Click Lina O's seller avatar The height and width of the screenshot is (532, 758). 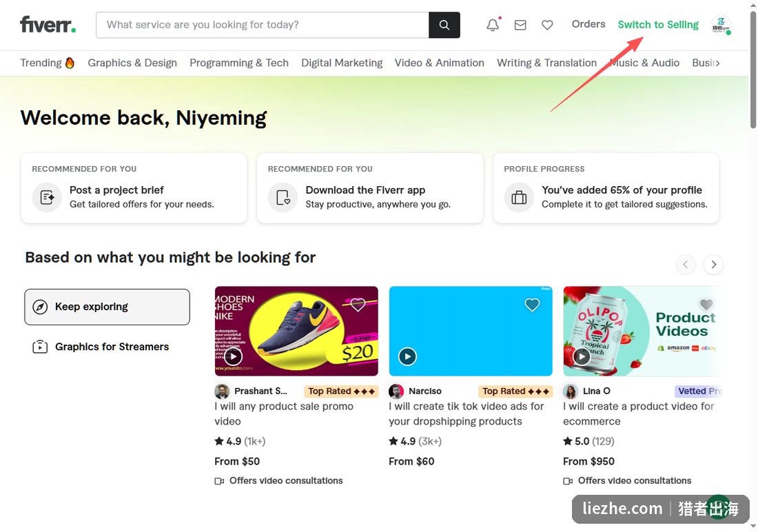pos(571,391)
